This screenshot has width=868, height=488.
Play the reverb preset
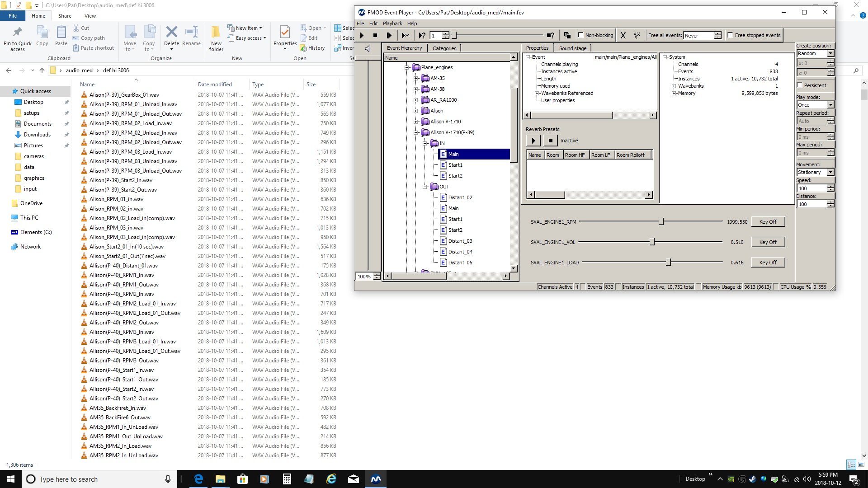[x=533, y=141]
